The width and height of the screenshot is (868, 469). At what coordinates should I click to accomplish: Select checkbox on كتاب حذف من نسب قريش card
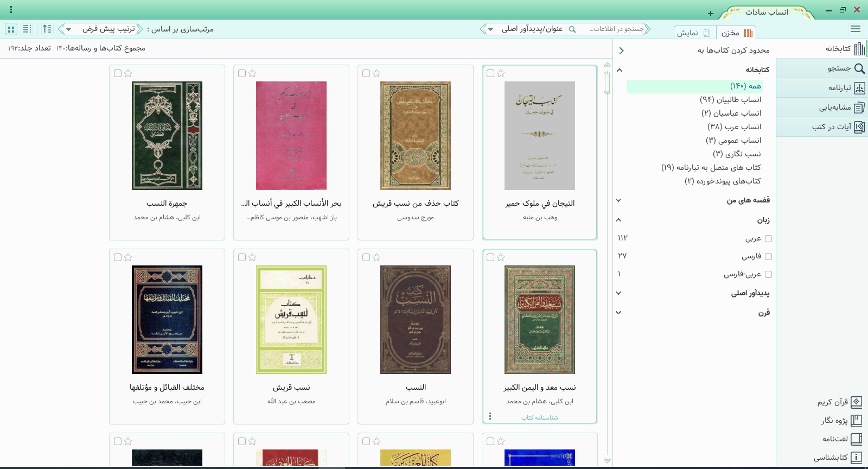click(366, 73)
